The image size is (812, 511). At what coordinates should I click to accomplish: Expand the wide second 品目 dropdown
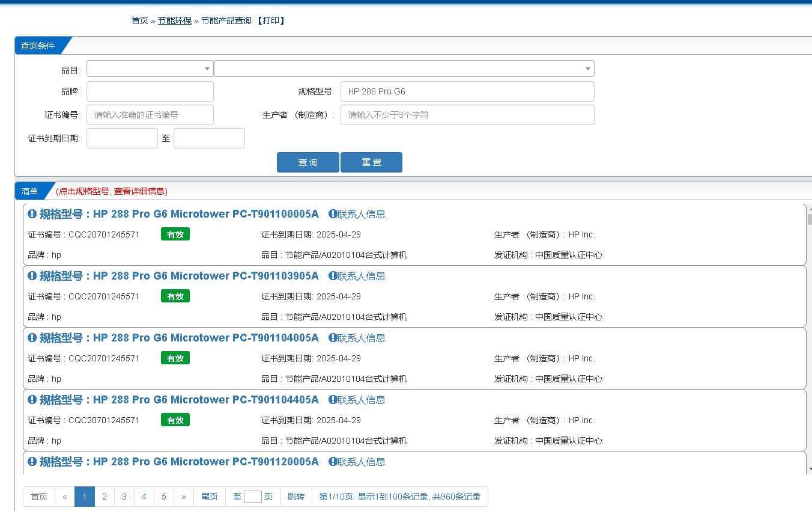404,69
